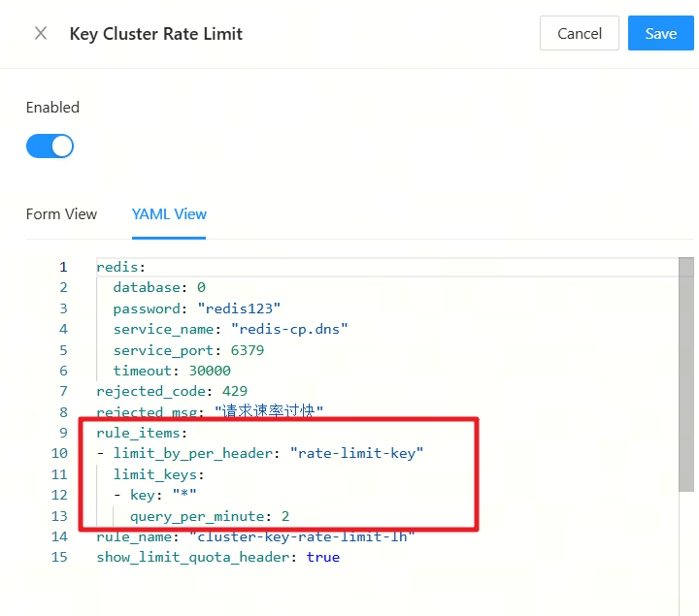Click the limit_by_per_header "rate-limit-key" line

260,453
